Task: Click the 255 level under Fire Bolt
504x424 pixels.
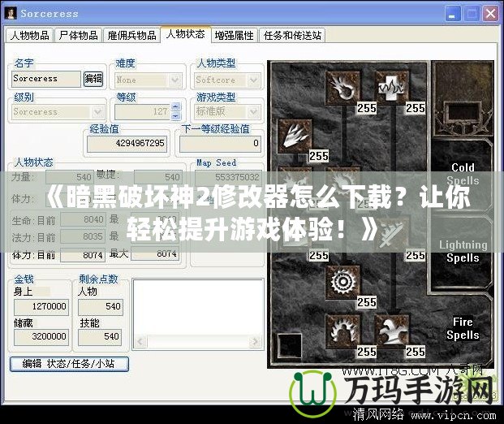Action: coord(367,108)
